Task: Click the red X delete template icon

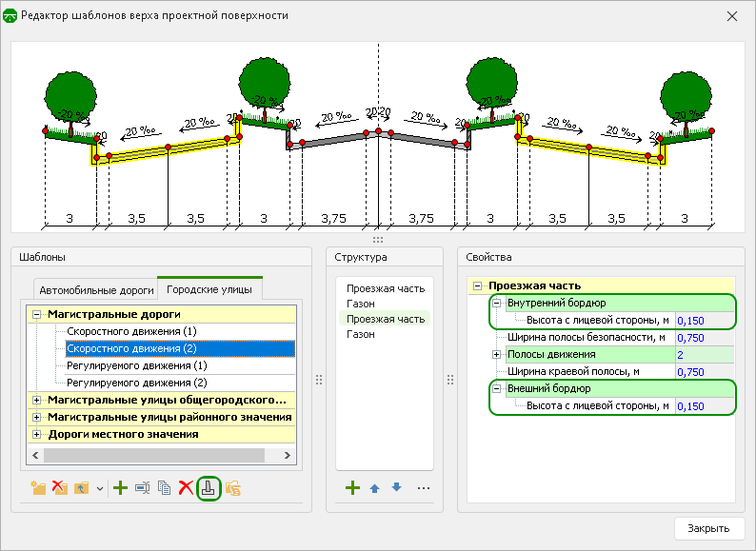Action: tap(187, 488)
